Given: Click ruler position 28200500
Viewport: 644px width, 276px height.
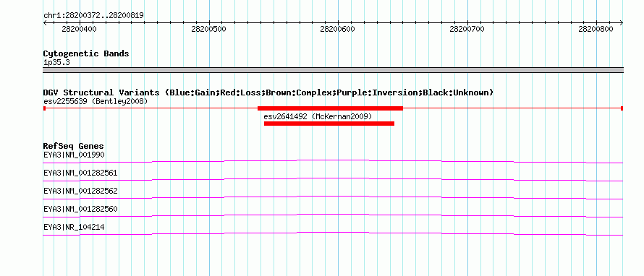Looking at the screenshot, I should point(208,29).
